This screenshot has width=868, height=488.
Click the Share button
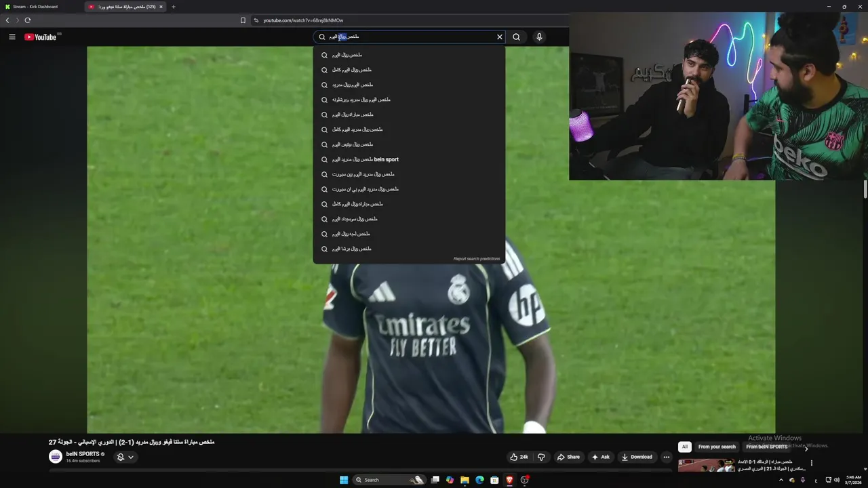click(568, 457)
